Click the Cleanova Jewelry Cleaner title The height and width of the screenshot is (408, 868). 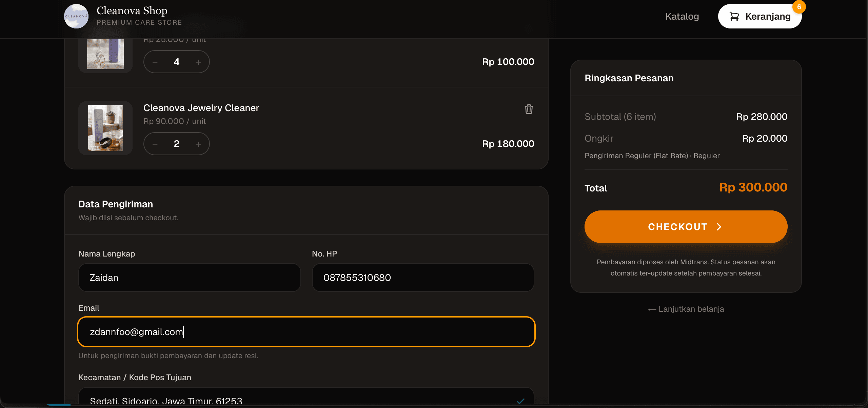coord(201,108)
